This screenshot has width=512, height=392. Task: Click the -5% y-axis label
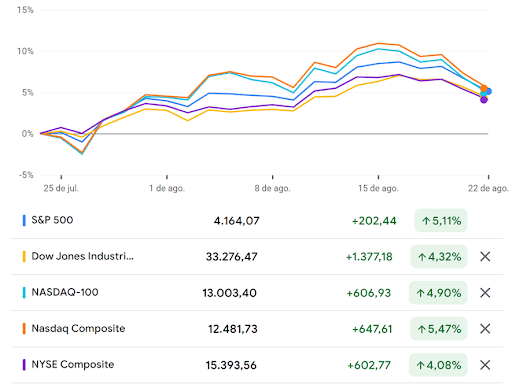coord(27,175)
